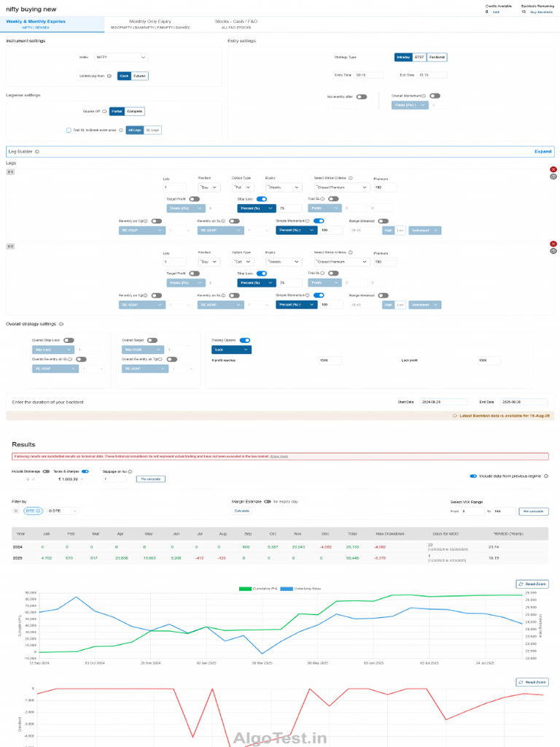Select Positional strategy type
The height and width of the screenshot is (747, 560).
437,57
